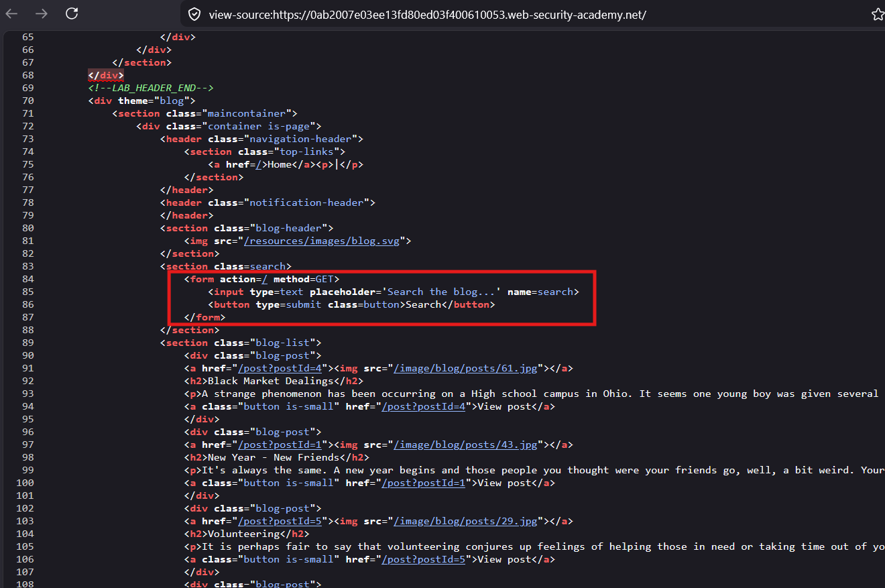Click line number 83 in the gutter

(x=27, y=266)
